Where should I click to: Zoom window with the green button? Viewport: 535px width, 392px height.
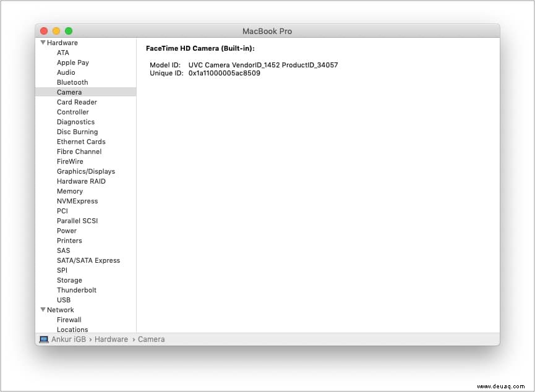(69, 31)
